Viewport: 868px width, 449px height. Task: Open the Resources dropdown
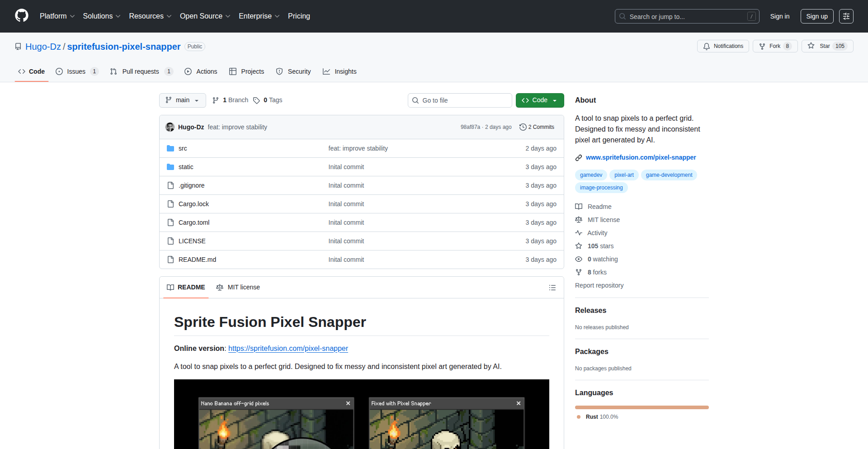coord(150,16)
